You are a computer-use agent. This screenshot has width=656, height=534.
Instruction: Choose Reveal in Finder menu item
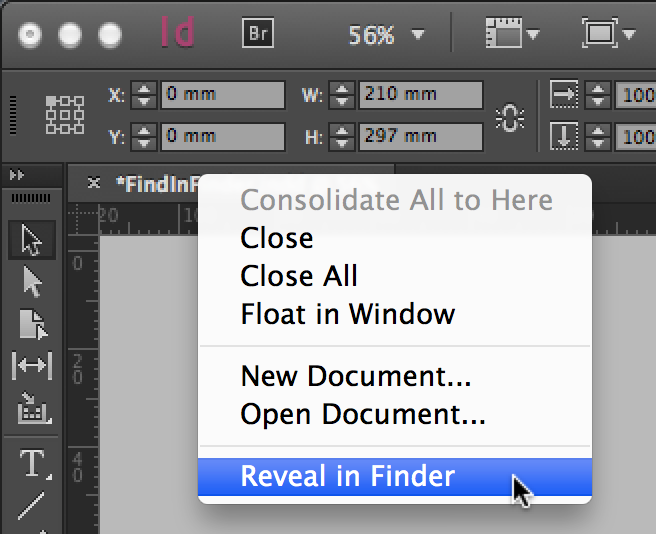click(395, 477)
